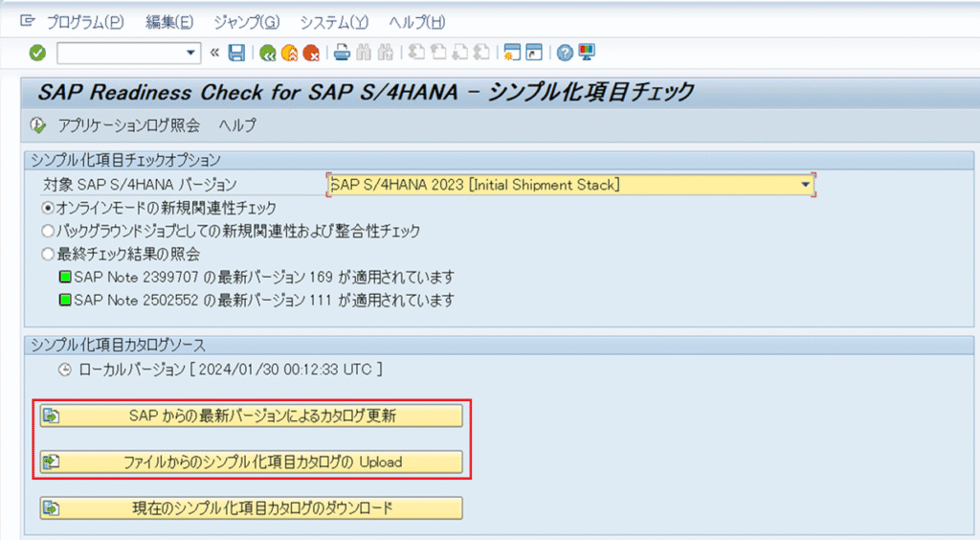Click the ローカルバージョン timestamp text
This screenshot has height=540, width=980.
pyautogui.click(x=231, y=370)
